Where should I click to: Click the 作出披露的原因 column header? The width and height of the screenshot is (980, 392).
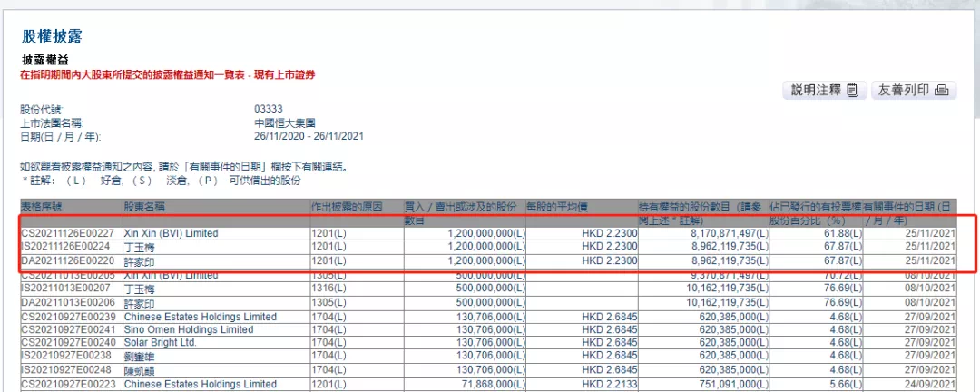[x=349, y=207]
